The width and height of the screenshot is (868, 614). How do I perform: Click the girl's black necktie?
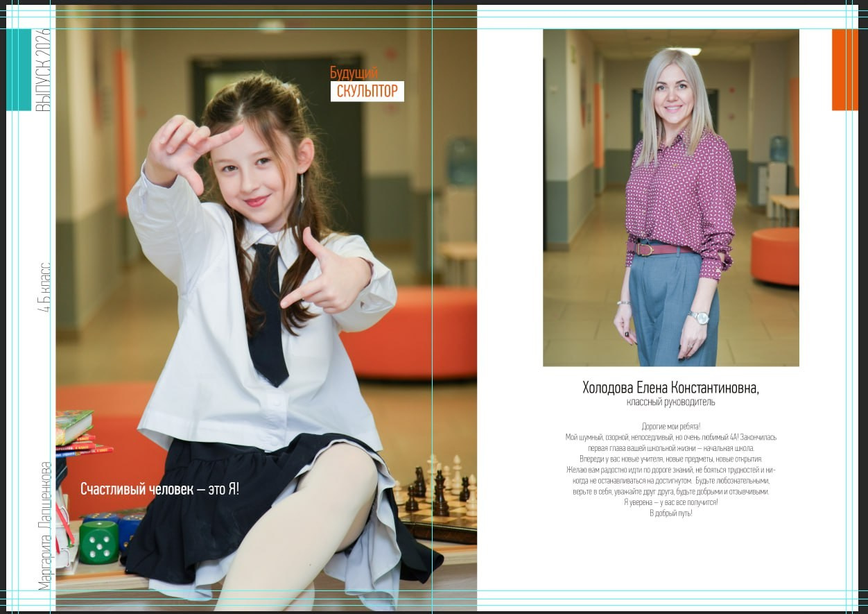pyautogui.click(x=268, y=319)
